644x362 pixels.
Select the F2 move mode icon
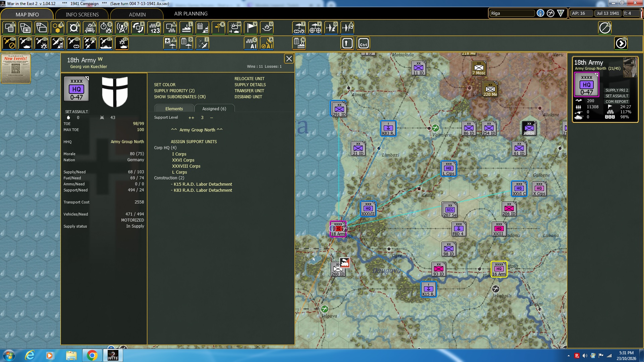coord(25,43)
